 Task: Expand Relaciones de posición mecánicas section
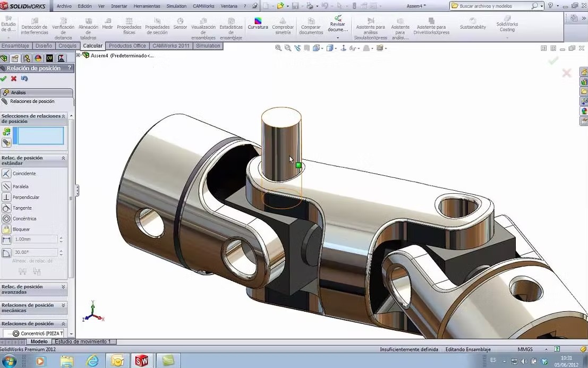(x=63, y=305)
